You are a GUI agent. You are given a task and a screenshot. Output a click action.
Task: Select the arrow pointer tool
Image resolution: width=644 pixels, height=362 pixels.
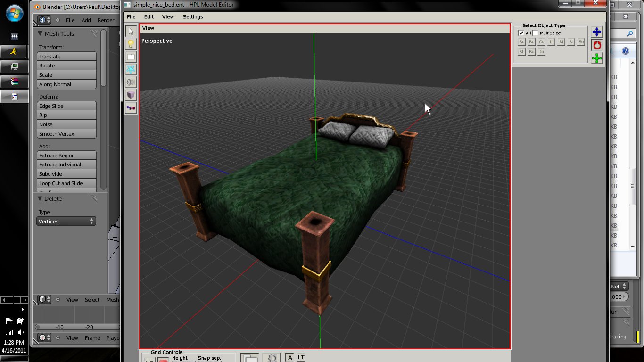tap(131, 32)
